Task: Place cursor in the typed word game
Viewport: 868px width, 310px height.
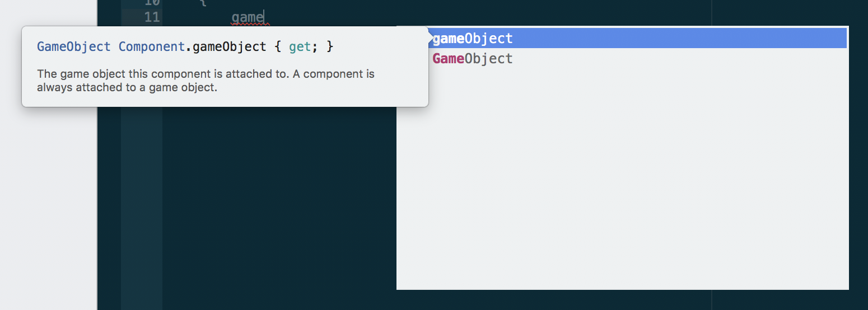Action: click(248, 17)
